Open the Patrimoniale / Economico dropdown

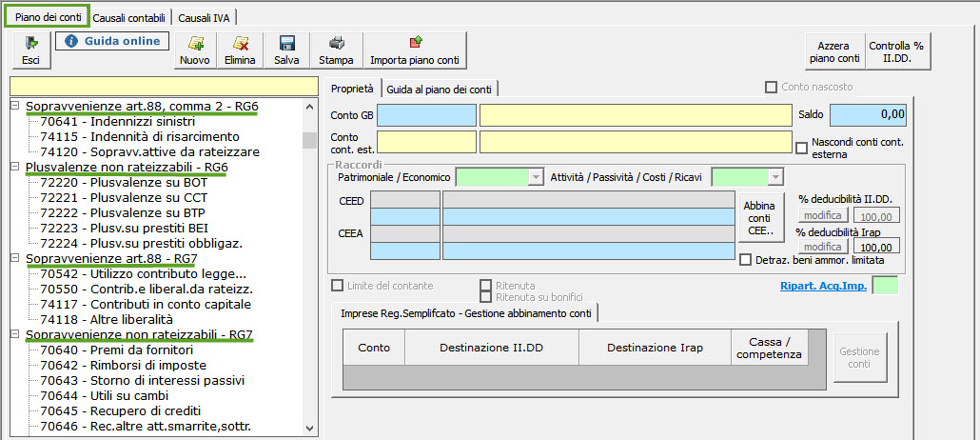[535, 178]
